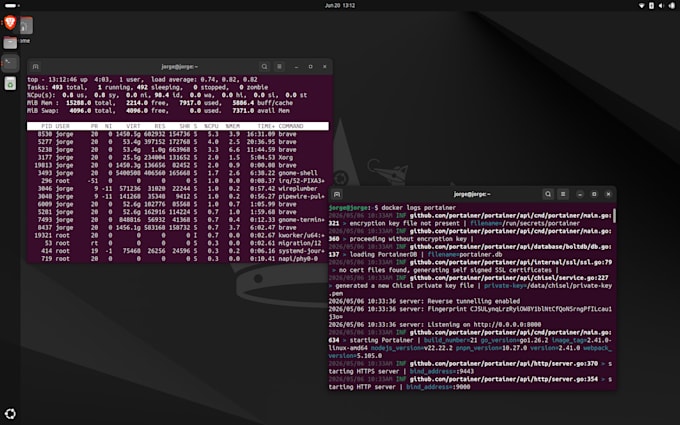Open search in the top terminal window
Screen dimensions: 680x425
click(264, 66)
